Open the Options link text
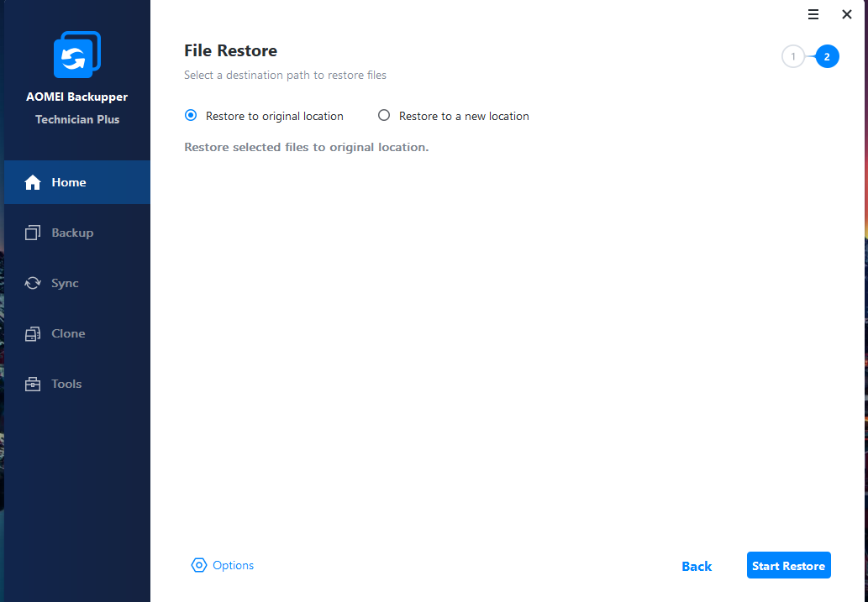The image size is (868, 602). (x=233, y=566)
